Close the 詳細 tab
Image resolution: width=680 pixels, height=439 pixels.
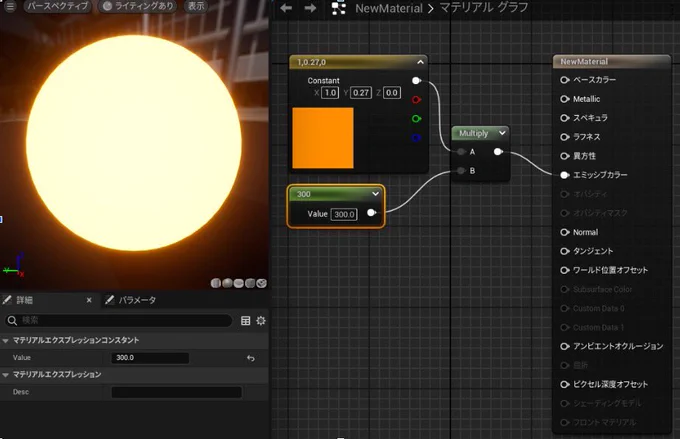pos(89,300)
